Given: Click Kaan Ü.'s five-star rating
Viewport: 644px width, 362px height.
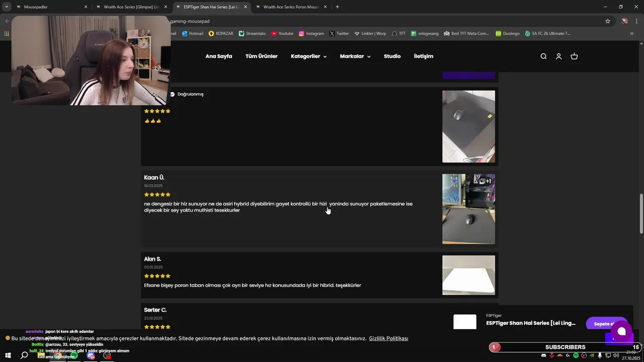Looking at the screenshot, I should pyautogui.click(x=157, y=195).
